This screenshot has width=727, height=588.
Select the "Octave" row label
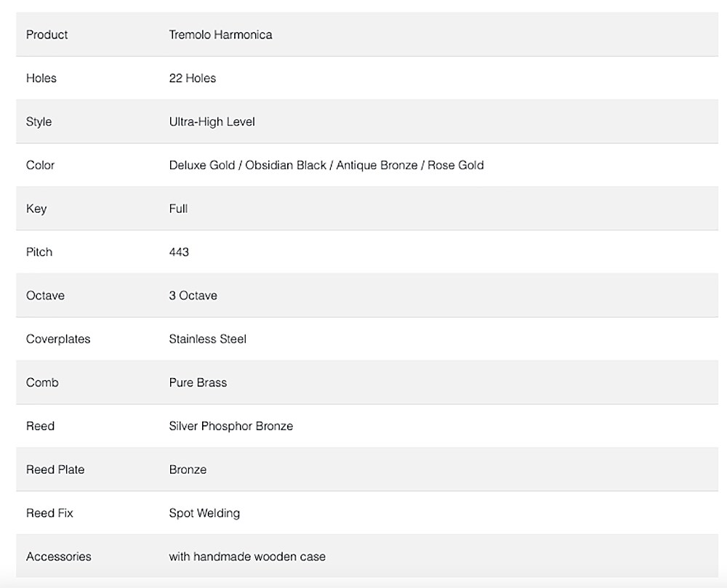coord(45,296)
